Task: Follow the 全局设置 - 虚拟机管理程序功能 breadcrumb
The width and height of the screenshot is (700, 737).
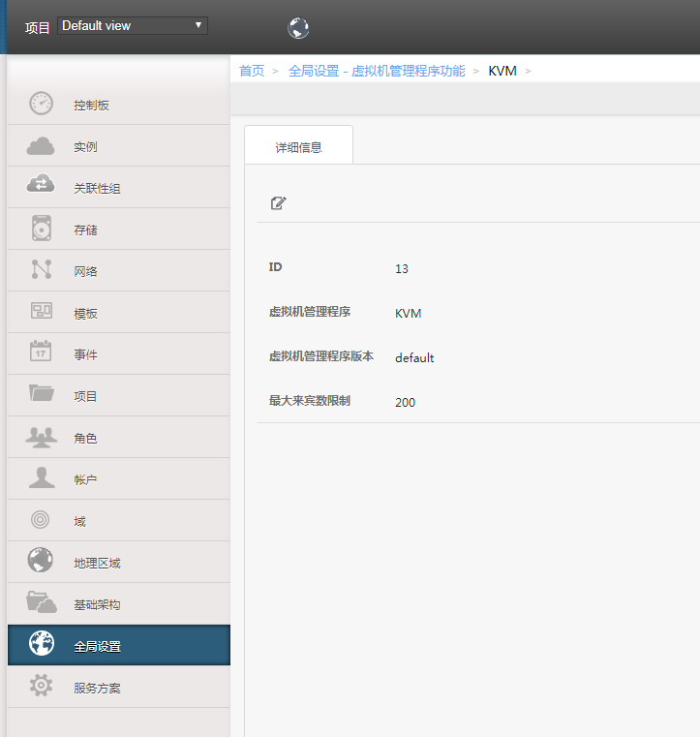Action: (x=377, y=71)
